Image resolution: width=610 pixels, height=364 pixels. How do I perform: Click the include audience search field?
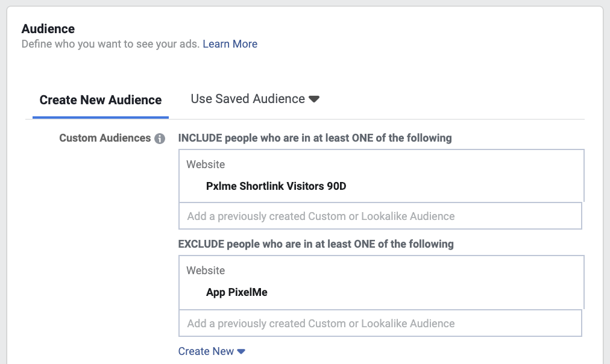pos(380,216)
